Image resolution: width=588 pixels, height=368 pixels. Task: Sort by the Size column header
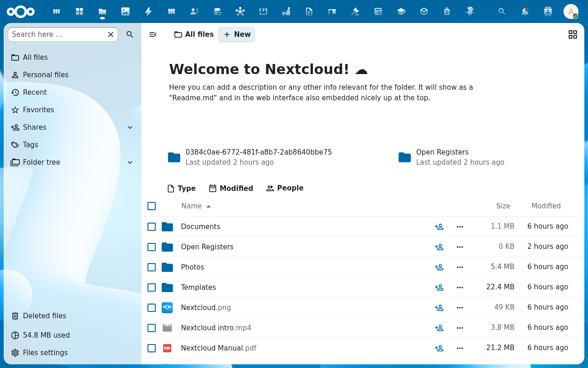(x=503, y=206)
